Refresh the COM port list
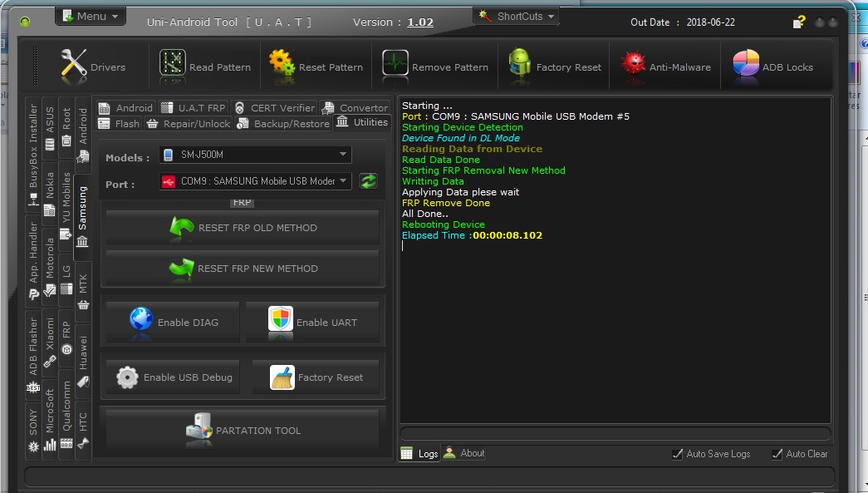Screen dimensions: 868x493 click(x=368, y=181)
